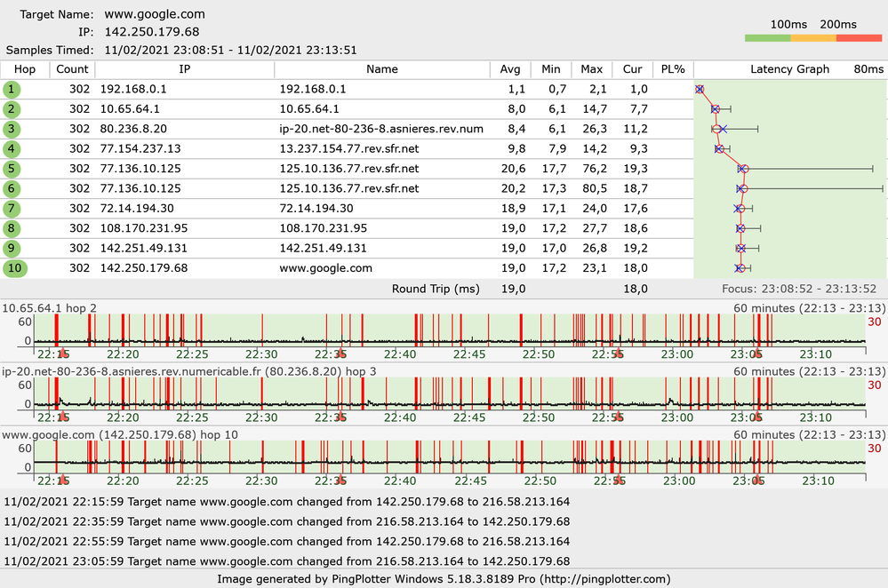Select the hop 7 circle badge
This screenshot has width=888, height=588.
(x=12, y=209)
